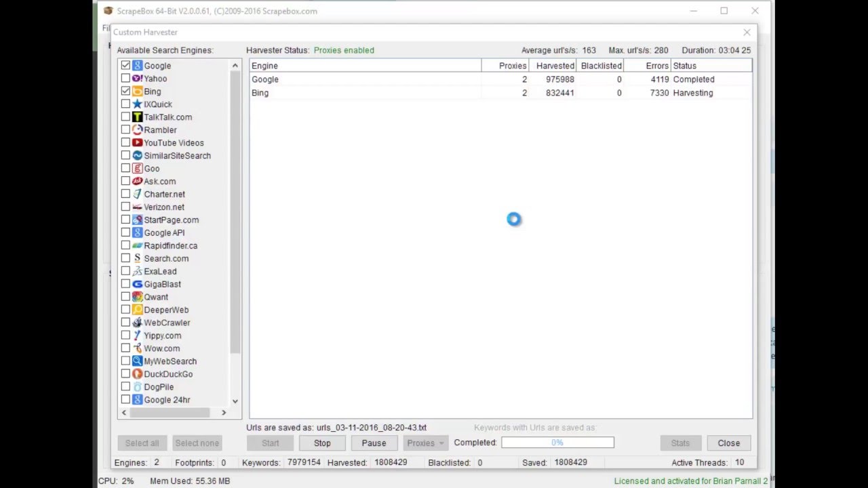Click the engine list scroll up arrow

point(235,66)
